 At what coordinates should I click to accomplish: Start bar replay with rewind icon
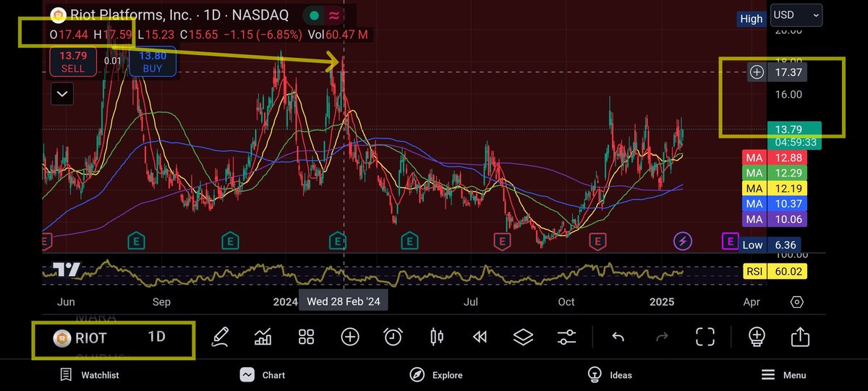coord(479,337)
